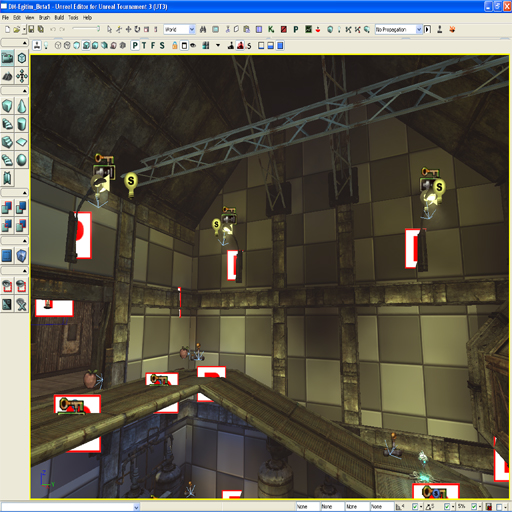This screenshot has height=512, width=512.
Task: Open a map file using the folder icon
Action: [x=16, y=30]
